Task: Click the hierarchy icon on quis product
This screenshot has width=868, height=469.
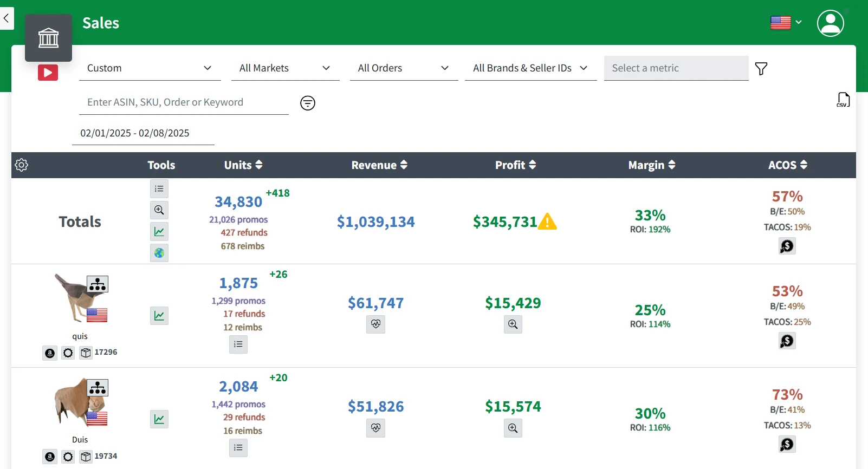Action: point(98,284)
